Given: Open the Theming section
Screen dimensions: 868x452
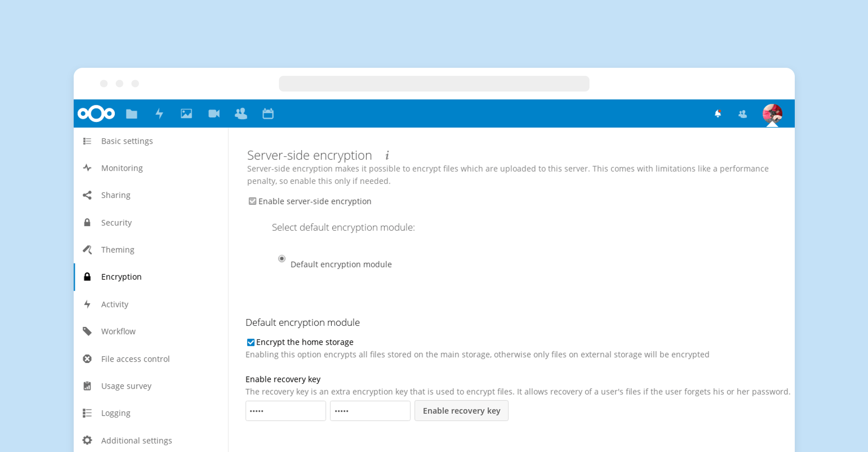Looking at the screenshot, I should 118,250.
